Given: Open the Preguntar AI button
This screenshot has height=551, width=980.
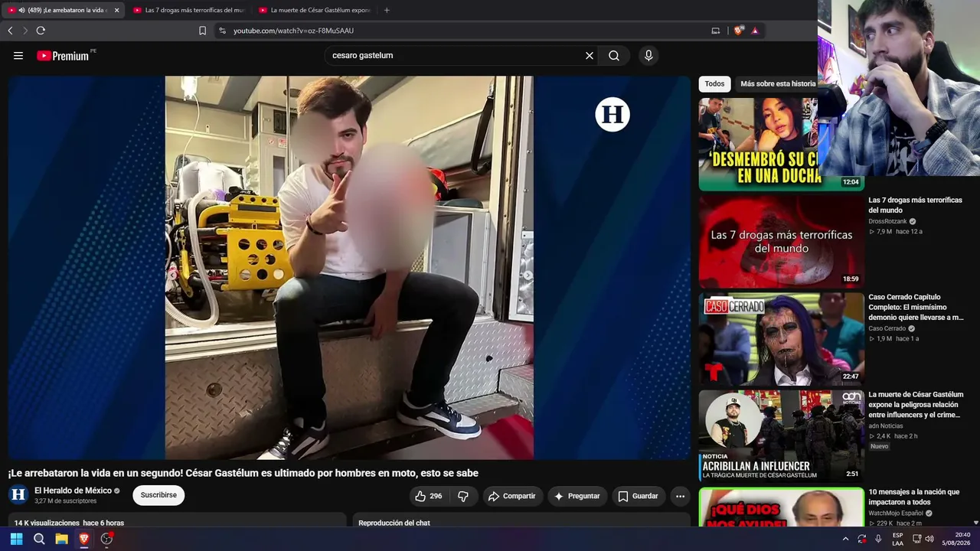Looking at the screenshot, I should pyautogui.click(x=577, y=496).
